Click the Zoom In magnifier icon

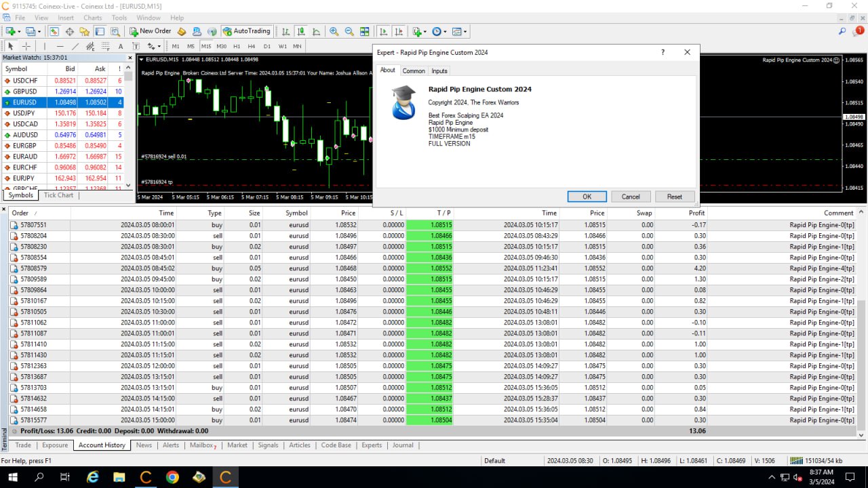(x=334, y=31)
